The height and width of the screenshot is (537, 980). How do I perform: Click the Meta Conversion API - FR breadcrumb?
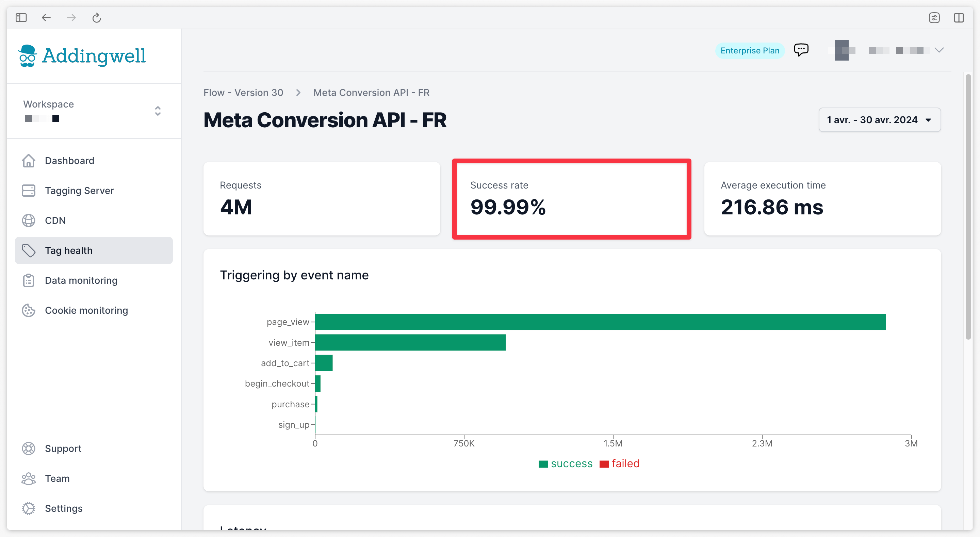coord(372,93)
